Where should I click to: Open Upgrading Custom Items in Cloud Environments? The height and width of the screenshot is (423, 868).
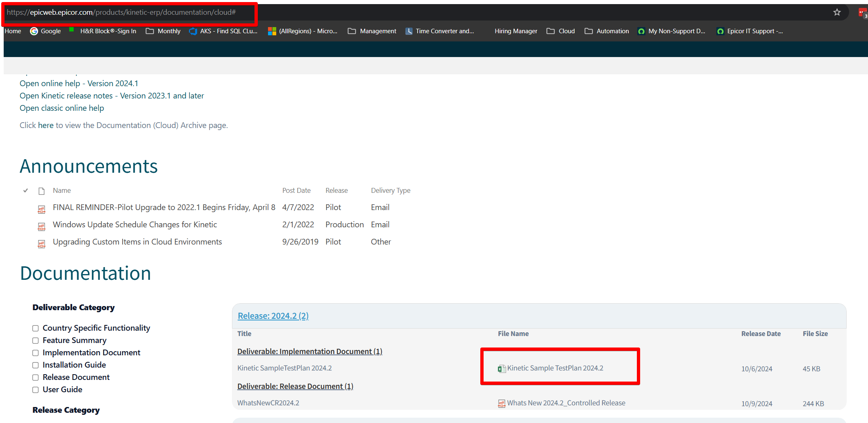(x=137, y=242)
